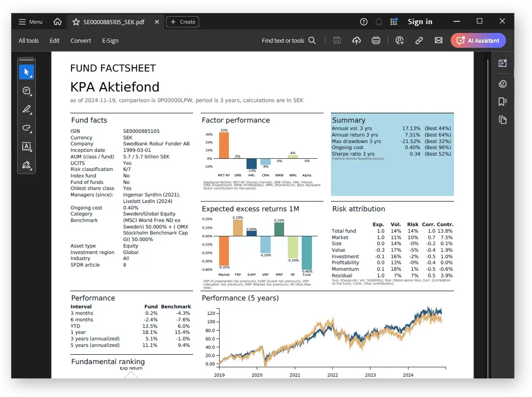532x397 pixels.
Task: Open the hamburger Menu
Action: 31,22
